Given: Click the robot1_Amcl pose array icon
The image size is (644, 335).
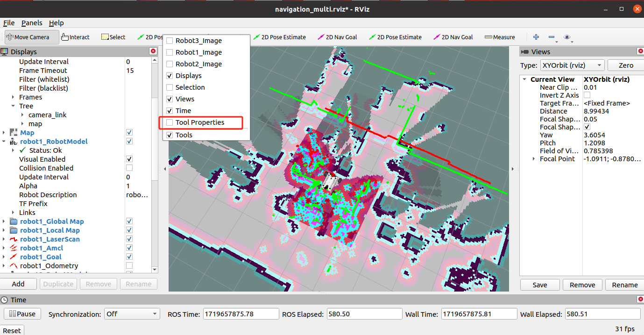Looking at the screenshot, I should tap(13, 248).
